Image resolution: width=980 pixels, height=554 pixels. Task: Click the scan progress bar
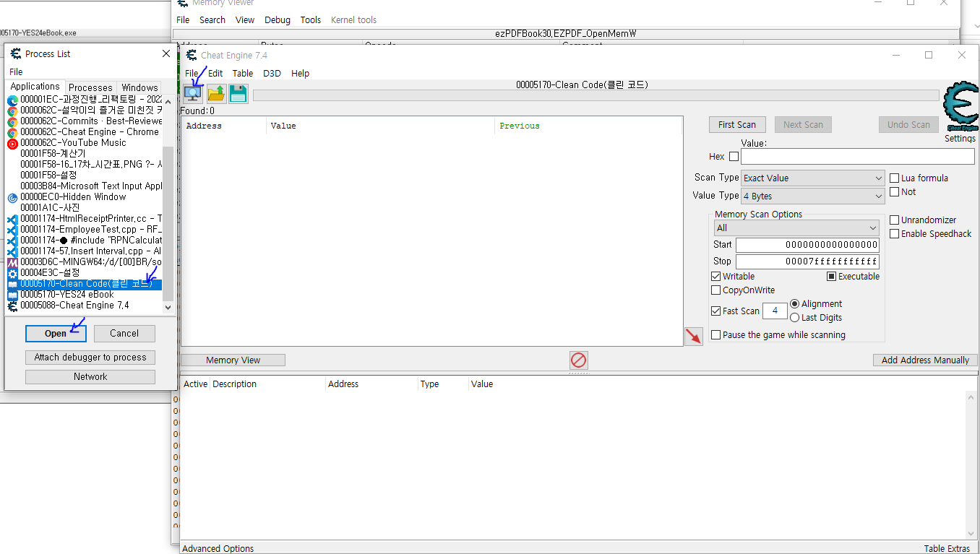tap(596, 95)
